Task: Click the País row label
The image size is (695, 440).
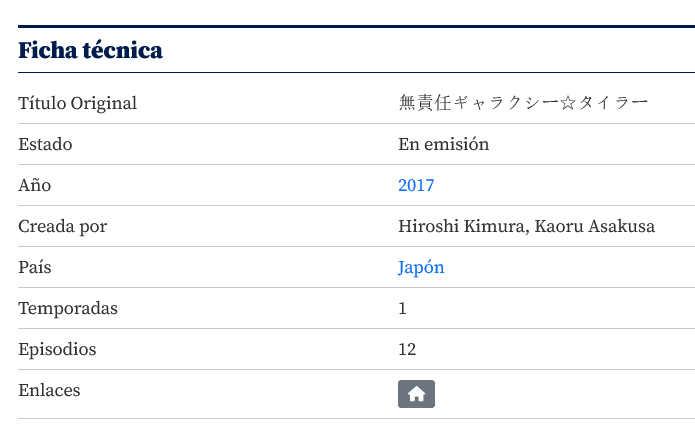Action: point(35,267)
